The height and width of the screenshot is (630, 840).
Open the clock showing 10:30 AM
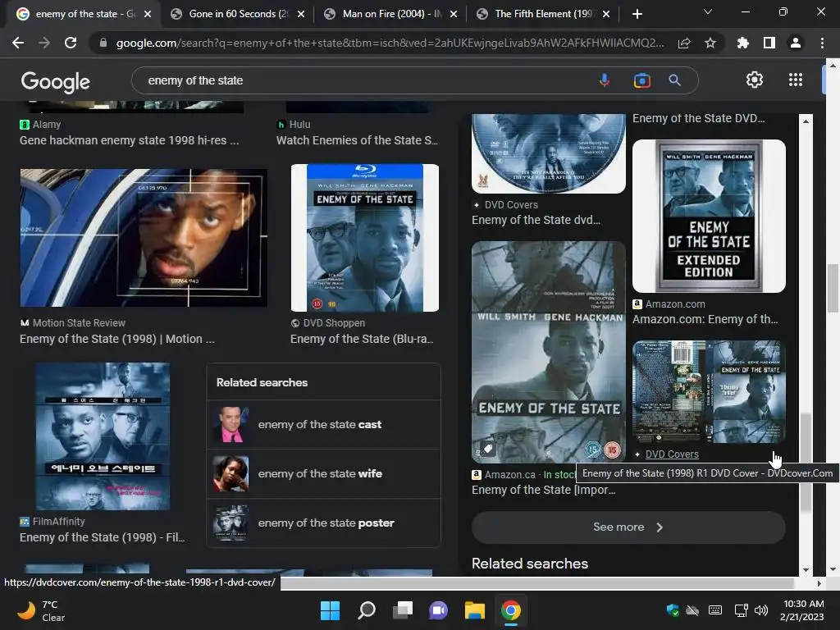tap(802, 610)
